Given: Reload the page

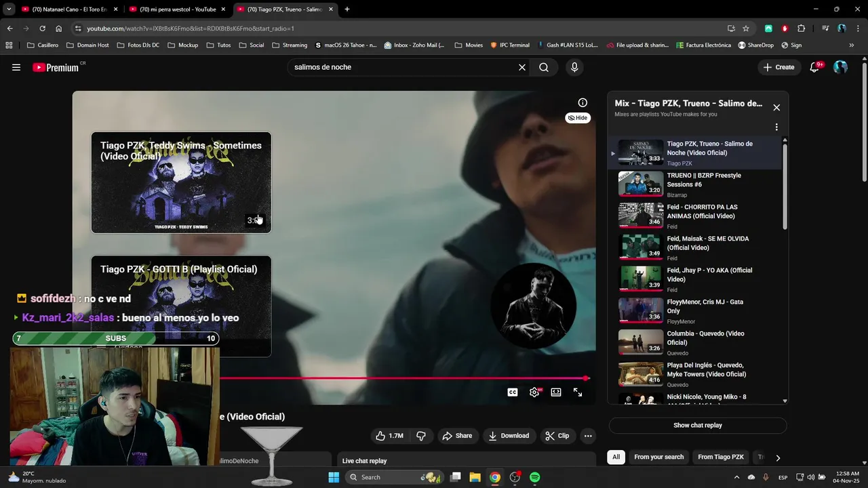Looking at the screenshot, I should point(42,28).
